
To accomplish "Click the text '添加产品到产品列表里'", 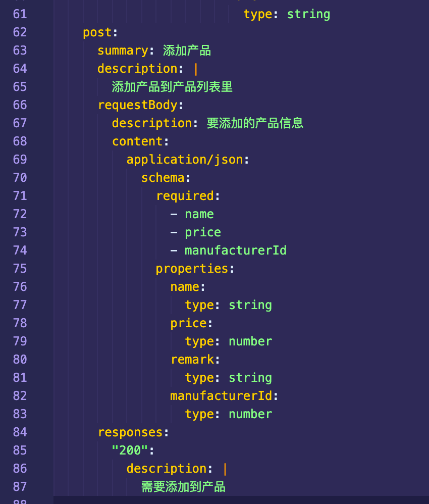I will coord(172,87).
